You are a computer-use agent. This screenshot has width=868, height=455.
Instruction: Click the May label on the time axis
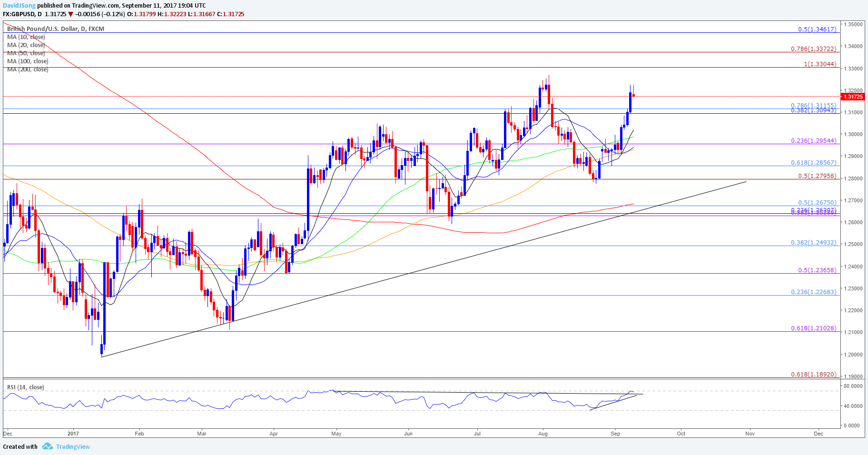pyautogui.click(x=336, y=434)
